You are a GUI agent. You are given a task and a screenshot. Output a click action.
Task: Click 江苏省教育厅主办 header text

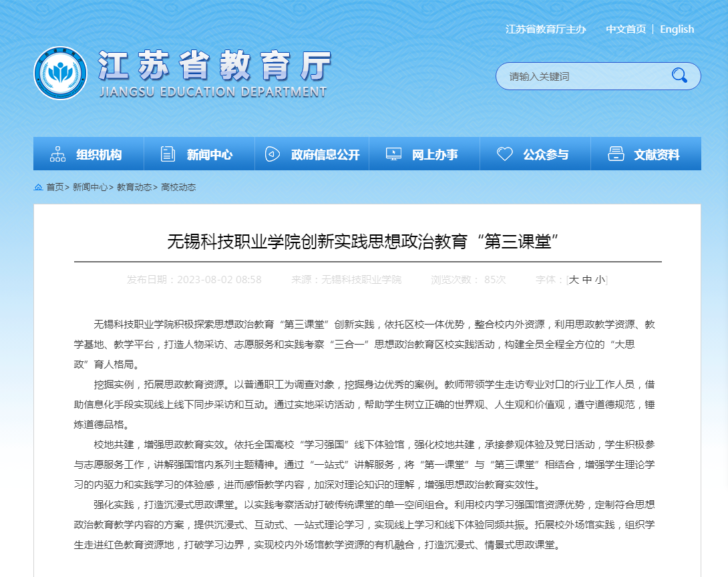tap(546, 29)
